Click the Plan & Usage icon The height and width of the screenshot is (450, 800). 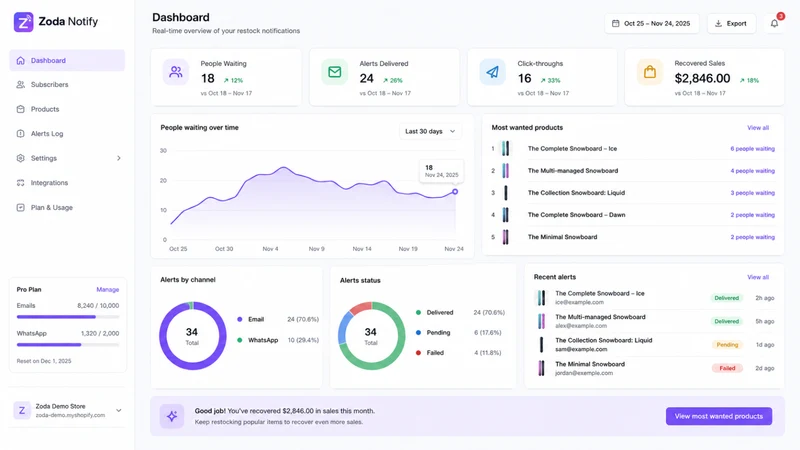(20, 208)
